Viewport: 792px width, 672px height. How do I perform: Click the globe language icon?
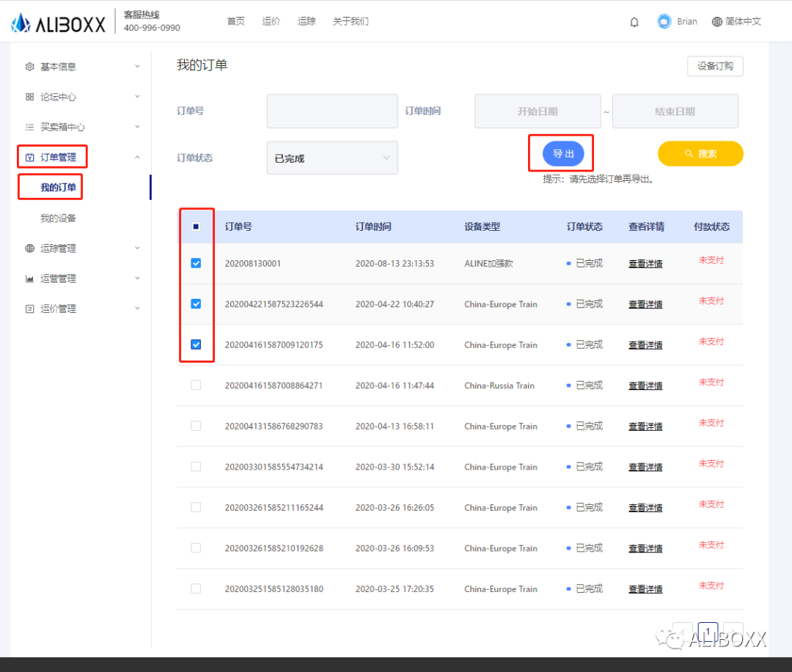717,22
